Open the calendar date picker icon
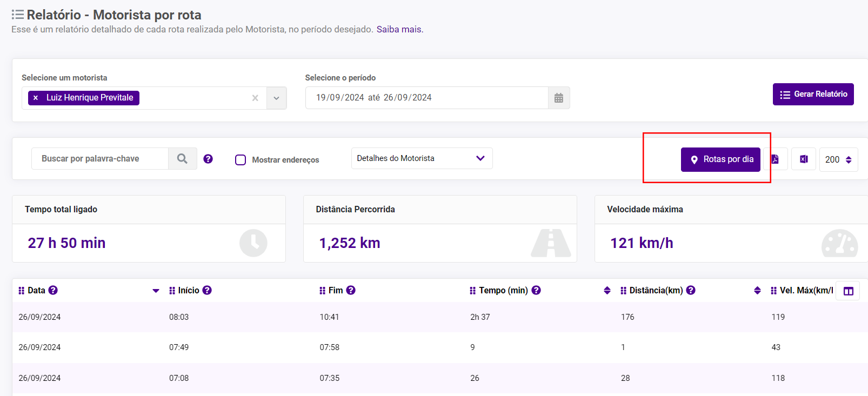Image resolution: width=868 pixels, height=396 pixels. tap(559, 98)
